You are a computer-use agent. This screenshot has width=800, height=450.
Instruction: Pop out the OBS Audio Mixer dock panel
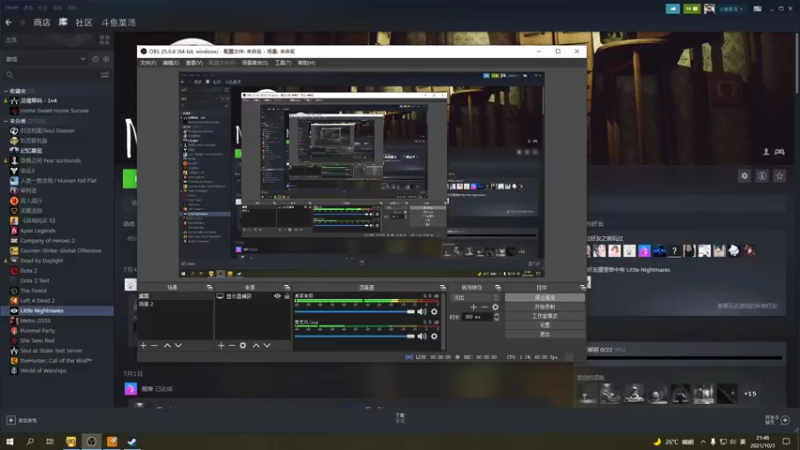pos(443,287)
